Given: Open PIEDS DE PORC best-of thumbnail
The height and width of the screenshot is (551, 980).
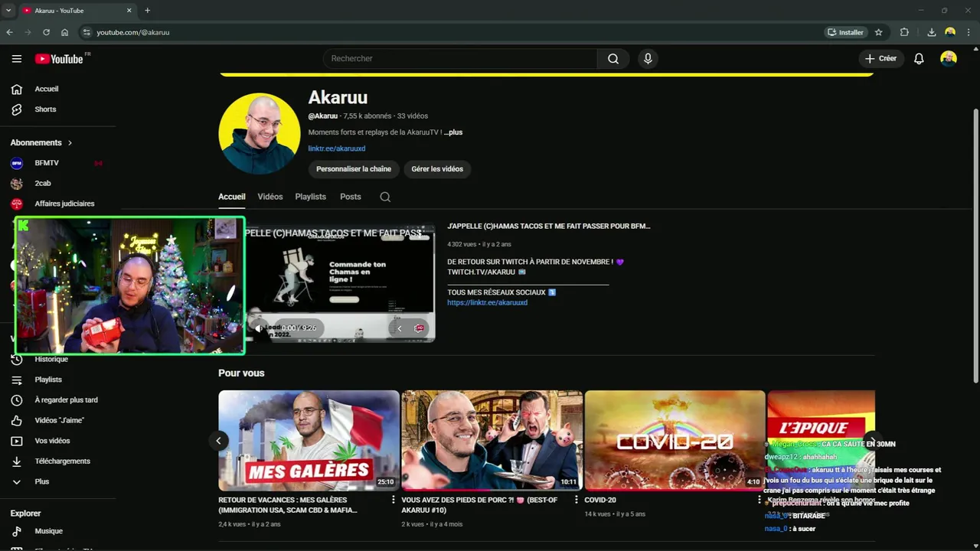Looking at the screenshot, I should click(x=492, y=440).
